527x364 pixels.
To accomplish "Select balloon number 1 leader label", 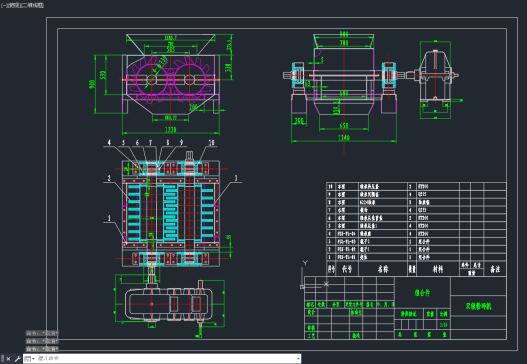I will (109, 218).
